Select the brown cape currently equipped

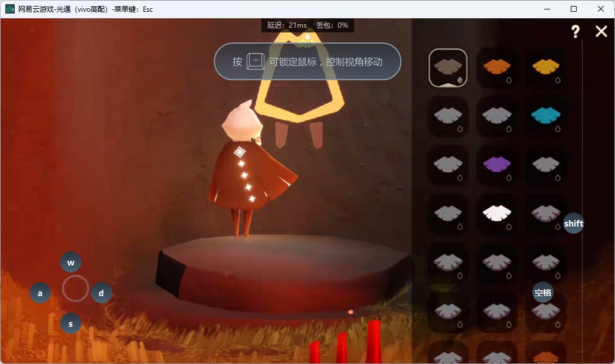coord(448,68)
